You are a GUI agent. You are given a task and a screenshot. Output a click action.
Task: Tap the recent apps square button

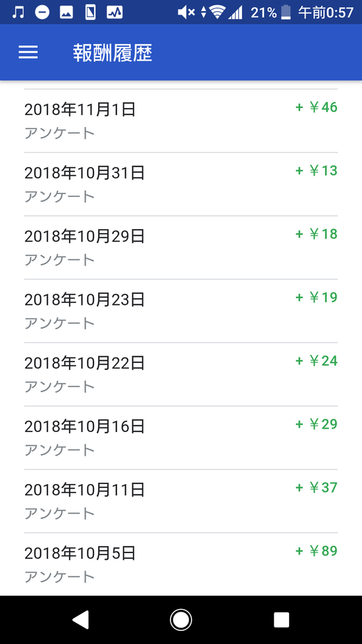(281, 620)
